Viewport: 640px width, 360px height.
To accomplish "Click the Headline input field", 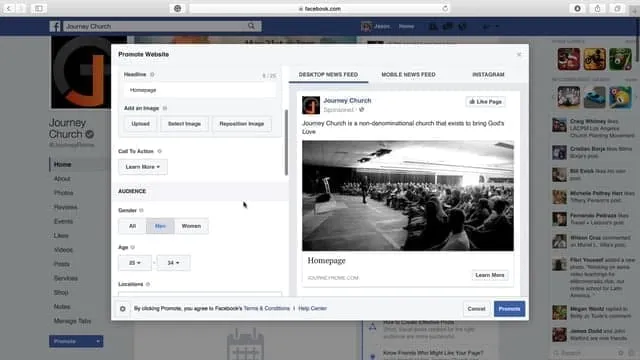I will pos(199,90).
